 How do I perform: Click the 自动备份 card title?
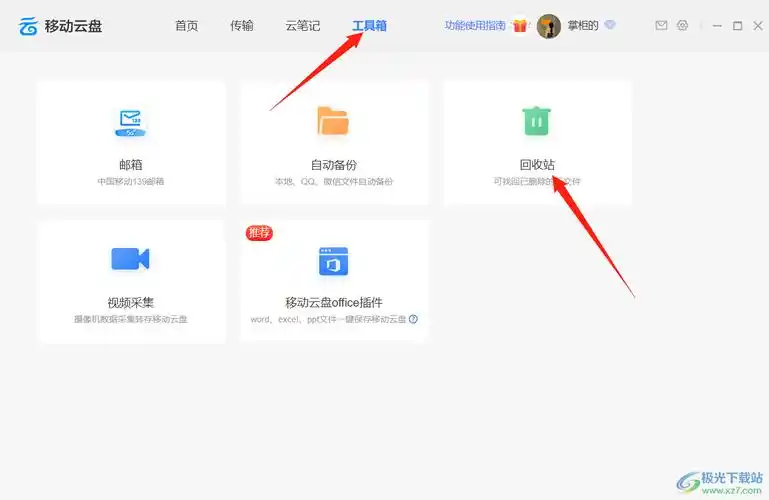333,165
